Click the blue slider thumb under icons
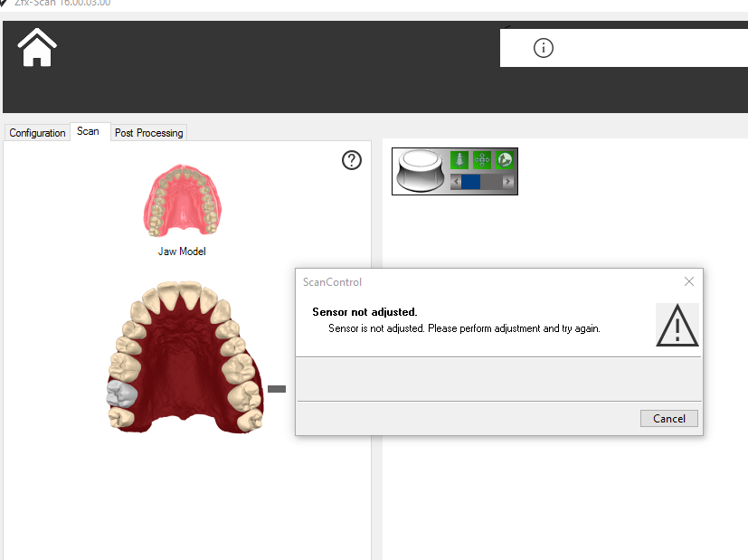The image size is (748, 560). 471,182
